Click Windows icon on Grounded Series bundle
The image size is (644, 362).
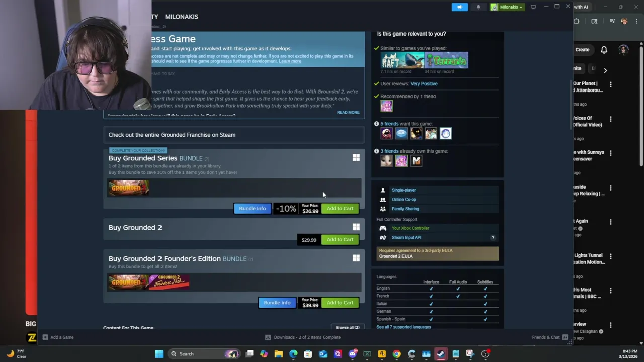(x=356, y=158)
